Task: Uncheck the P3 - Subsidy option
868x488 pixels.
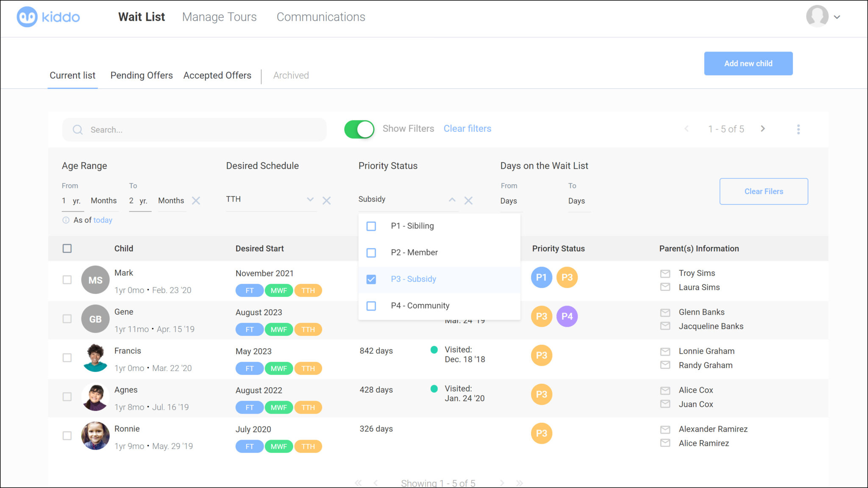Action: coord(371,280)
